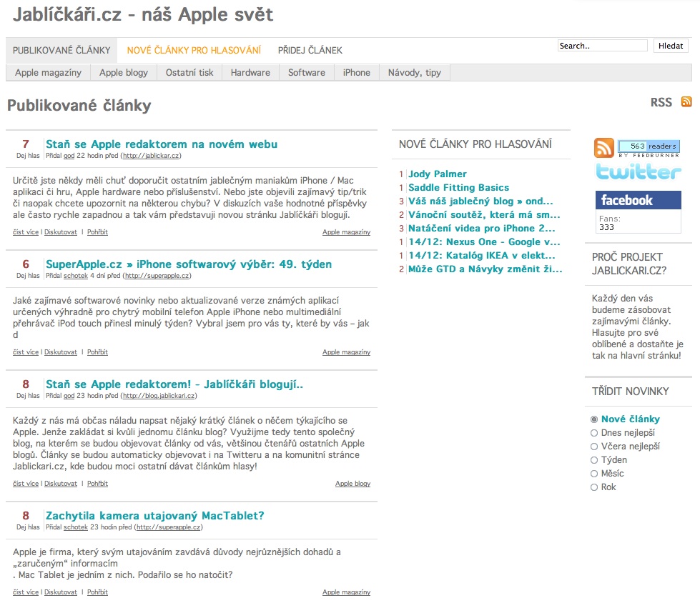Vote Dej hlas on the 6-vote article
Image resolution: width=700 pixels, height=603 pixels.
click(x=28, y=276)
